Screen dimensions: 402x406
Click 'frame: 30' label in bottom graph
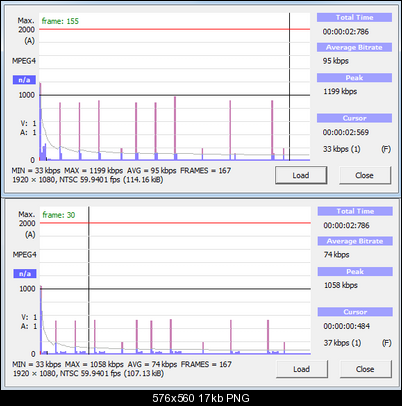pyautogui.click(x=59, y=215)
